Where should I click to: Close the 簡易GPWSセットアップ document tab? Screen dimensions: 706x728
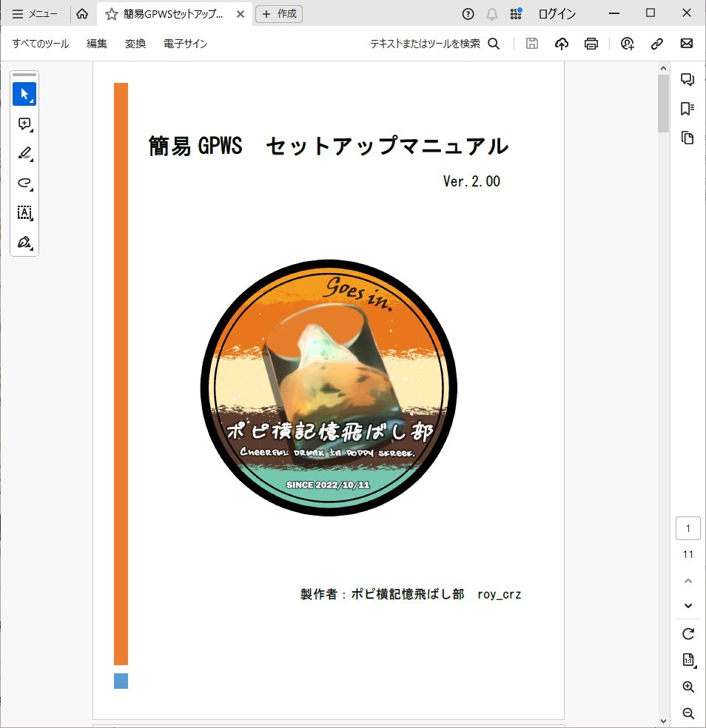point(240,14)
